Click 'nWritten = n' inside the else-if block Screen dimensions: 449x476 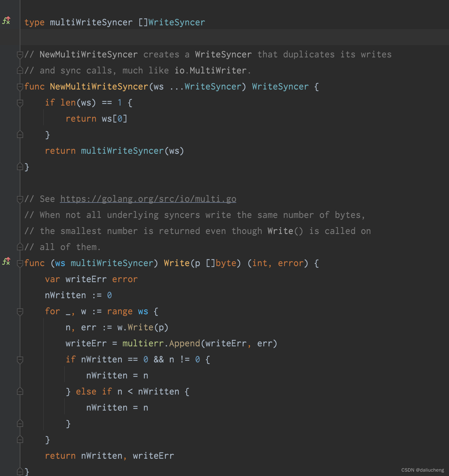(x=117, y=408)
